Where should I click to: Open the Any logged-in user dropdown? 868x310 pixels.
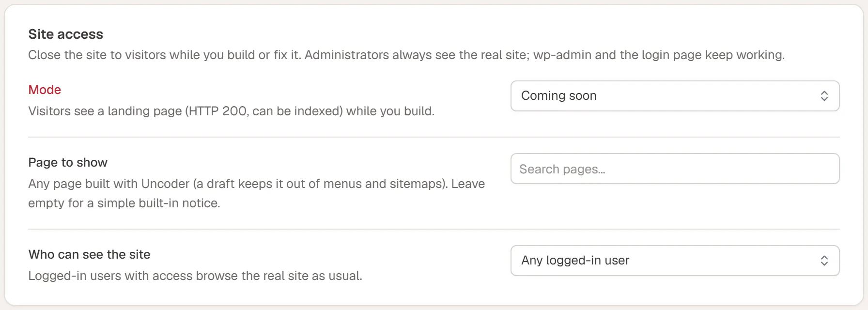[675, 261]
